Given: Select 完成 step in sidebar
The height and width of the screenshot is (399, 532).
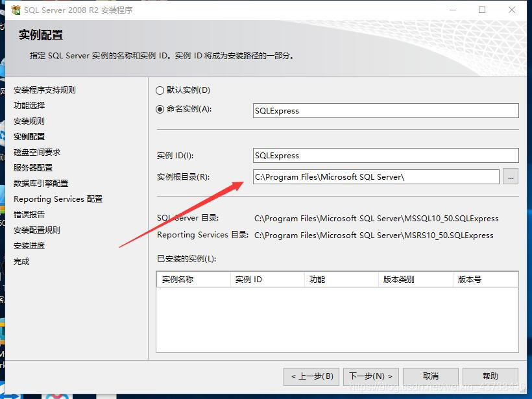Looking at the screenshot, I should pyautogui.click(x=21, y=261).
